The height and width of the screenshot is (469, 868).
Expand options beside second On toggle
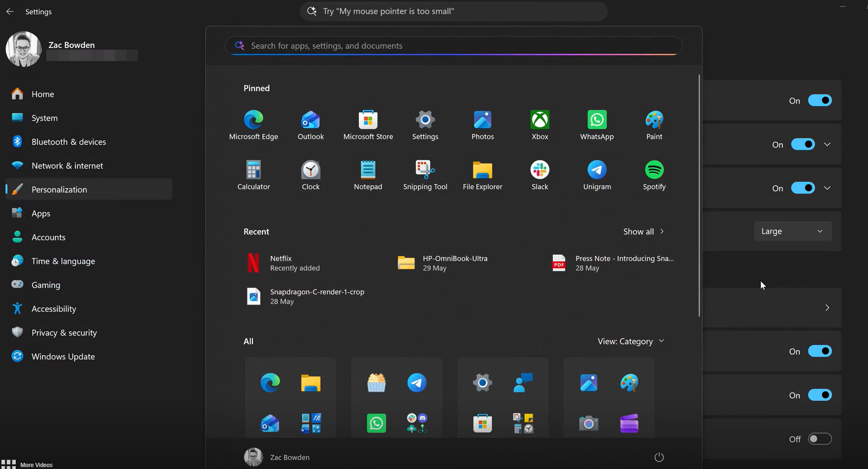pos(827,145)
